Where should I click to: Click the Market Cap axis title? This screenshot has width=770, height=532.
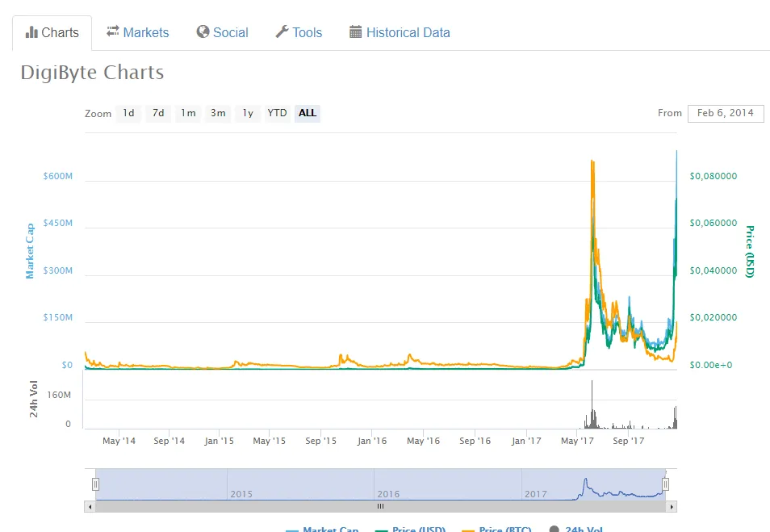pyautogui.click(x=30, y=251)
